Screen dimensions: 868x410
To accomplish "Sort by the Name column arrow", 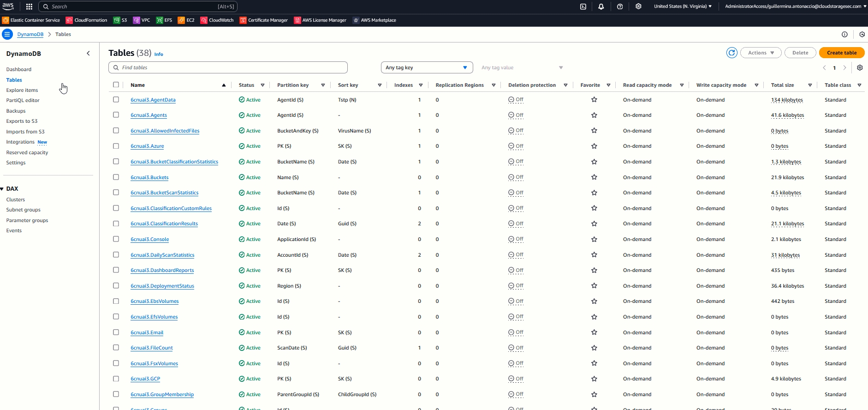I will pos(224,85).
